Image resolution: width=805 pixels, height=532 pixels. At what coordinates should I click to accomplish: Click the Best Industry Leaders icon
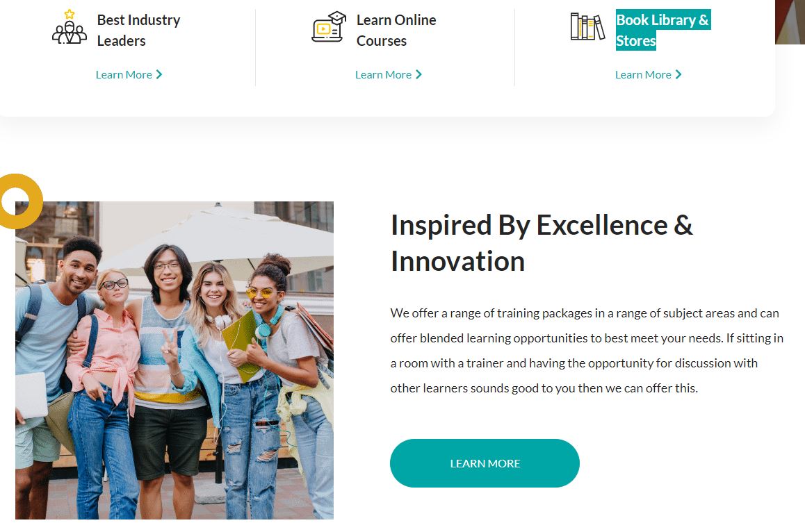pyautogui.click(x=70, y=28)
